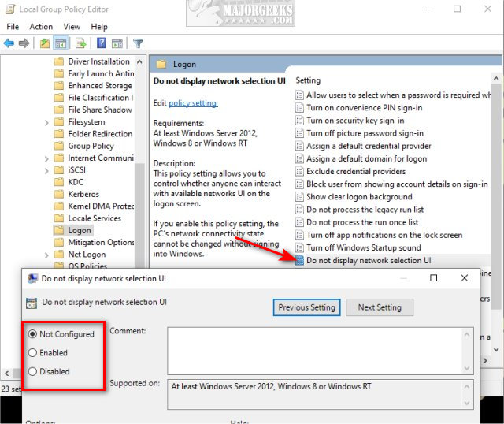Expand the Filesystem tree node

tap(46, 123)
